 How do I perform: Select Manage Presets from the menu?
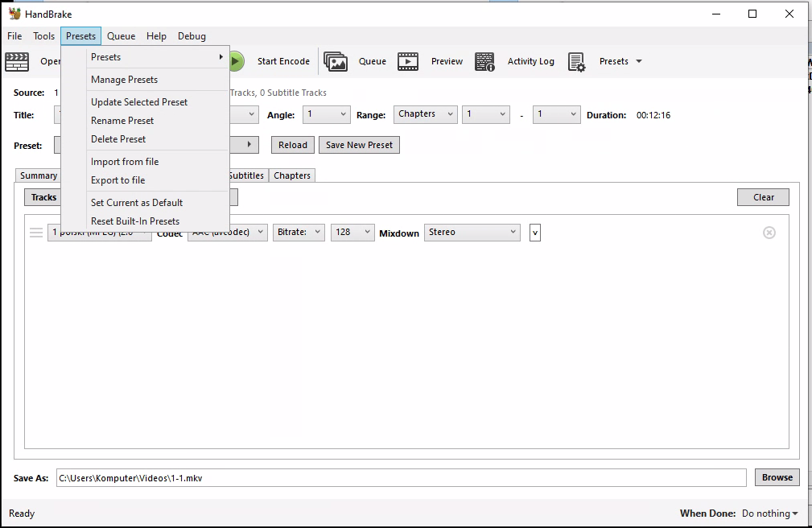click(x=124, y=80)
